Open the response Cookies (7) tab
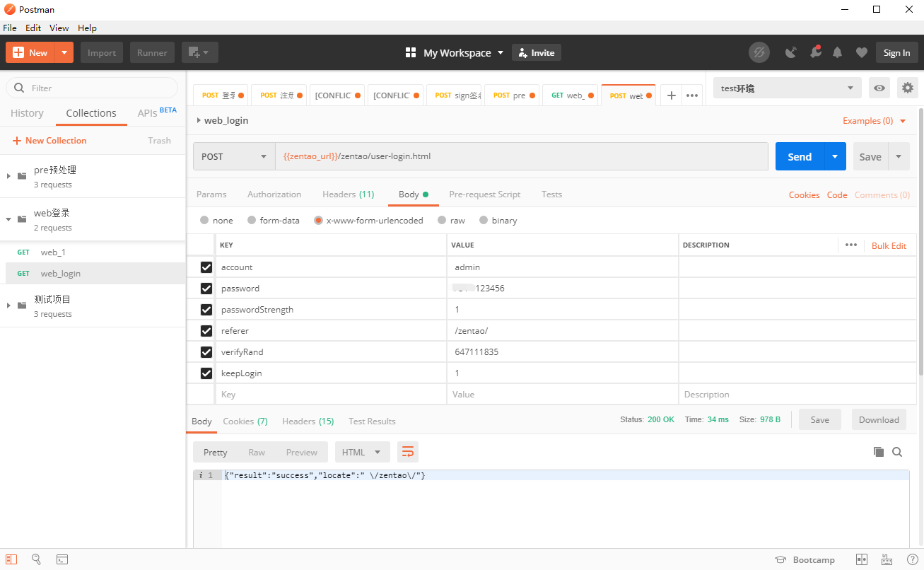The width and height of the screenshot is (924, 570). [245, 421]
